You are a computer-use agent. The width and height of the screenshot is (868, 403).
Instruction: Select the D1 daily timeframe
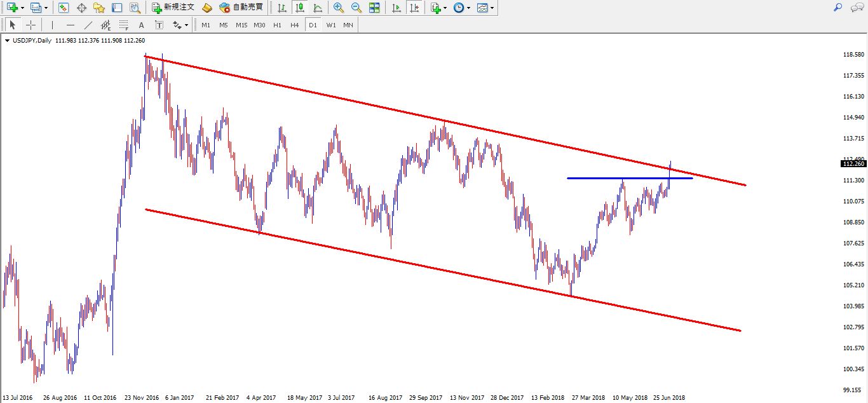pyautogui.click(x=313, y=25)
